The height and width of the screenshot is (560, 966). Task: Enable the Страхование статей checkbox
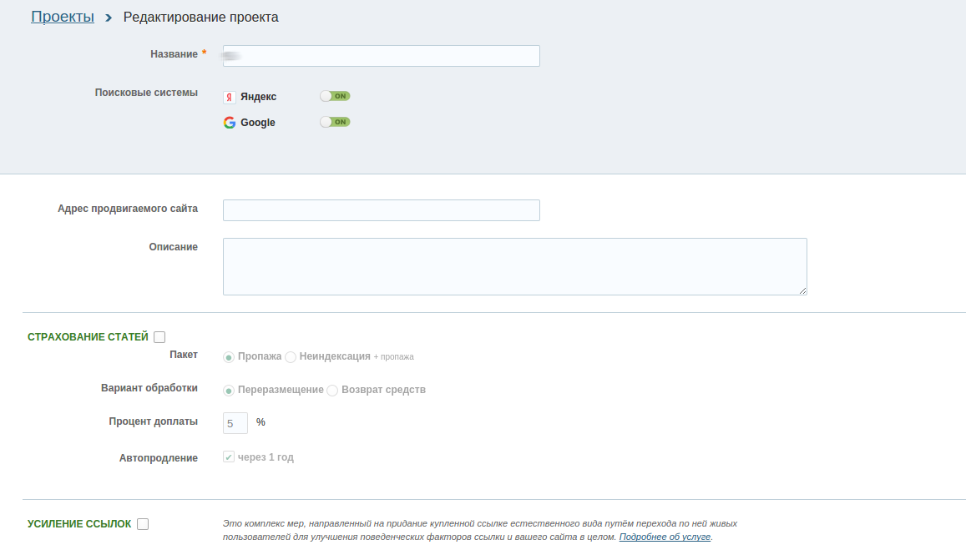[159, 337]
